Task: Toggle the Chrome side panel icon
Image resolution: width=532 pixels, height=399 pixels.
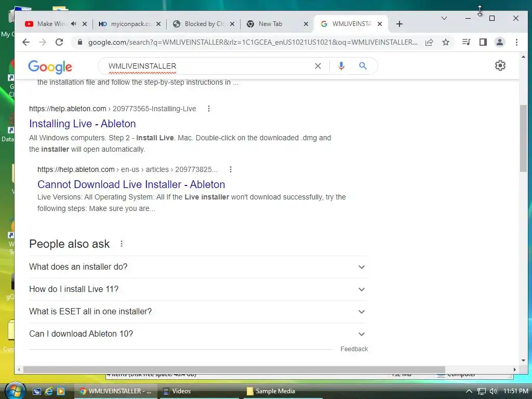Action: pyautogui.click(x=483, y=42)
